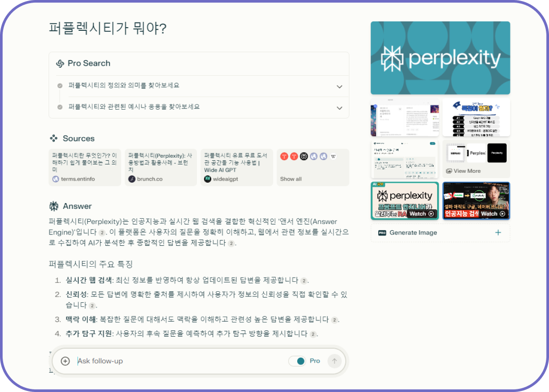The image size is (549, 392).
Task: Watch the perplexity 프롬프트 엔지니어 video
Action: coord(405,200)
